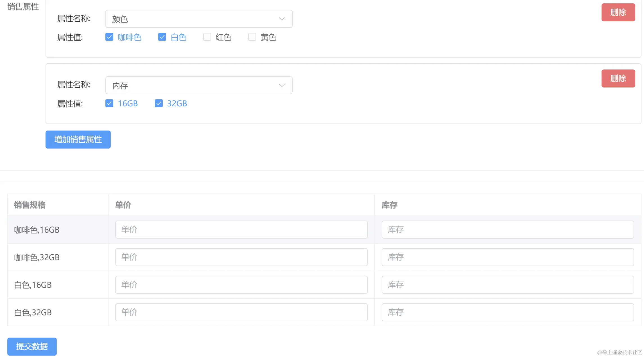The height and width of the screenshot is (357, 644).
Task: Click 单价 input for 咖啡色,32GB row
Action: point(241,257)
